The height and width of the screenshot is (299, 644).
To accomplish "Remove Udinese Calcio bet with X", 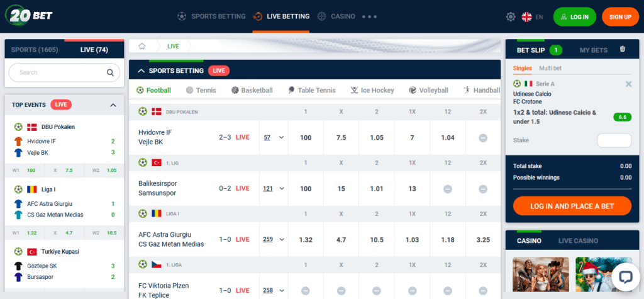I will (x=628, y=84).
